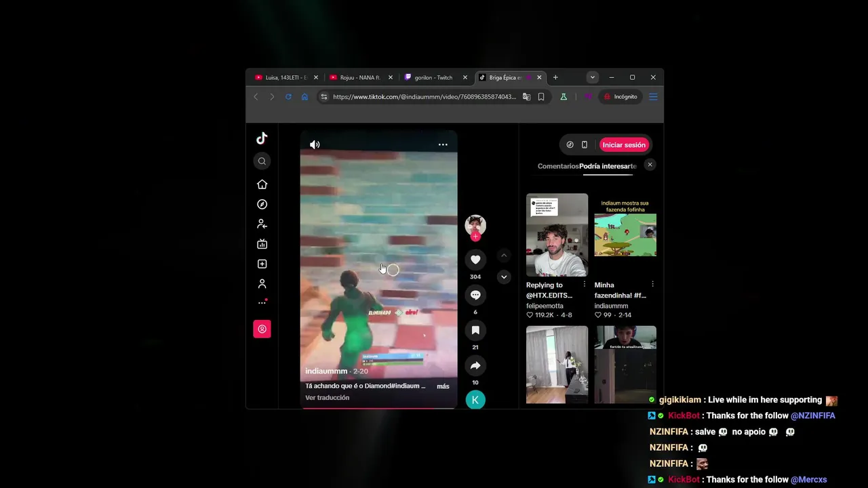
Task: Switch to 'Luisa, 143LETI' browser tab
Action: coord(287,77)
